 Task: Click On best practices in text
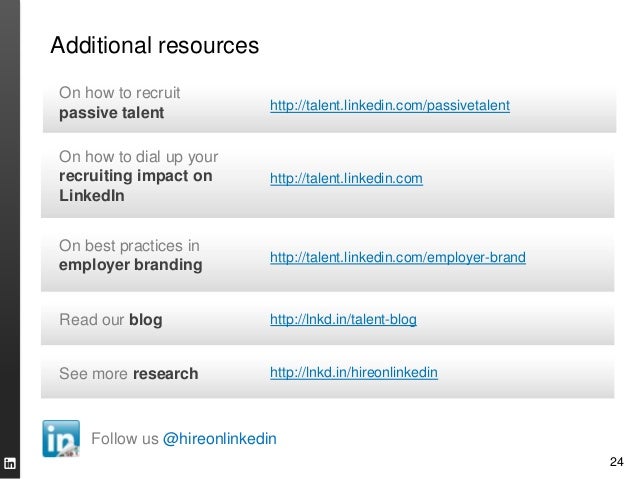pyautogui.click(x=129, y=246)
